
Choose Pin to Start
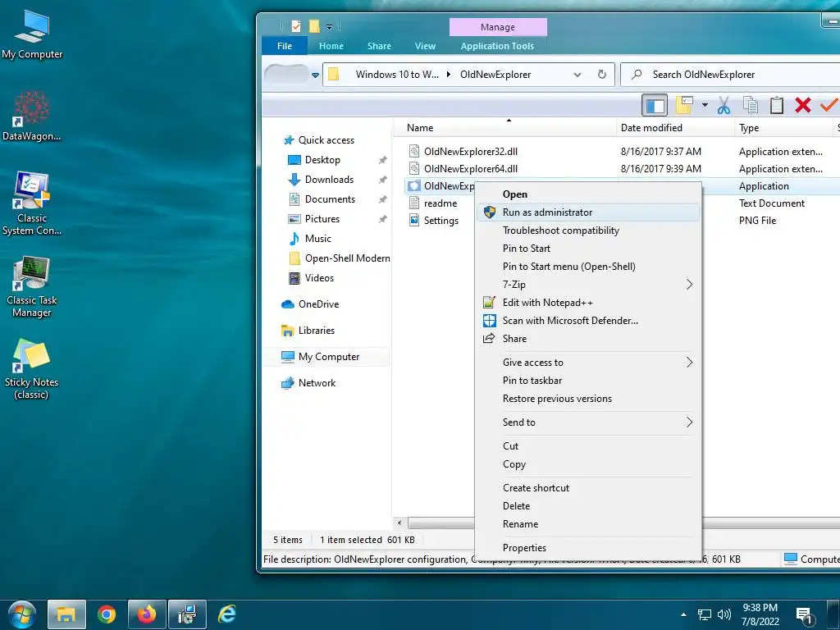(x=587, y=249)
